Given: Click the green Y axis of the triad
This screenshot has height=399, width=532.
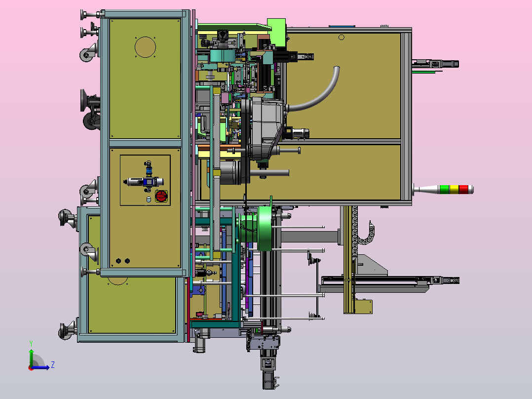Looking at the screenshot, I should [31, 358].
